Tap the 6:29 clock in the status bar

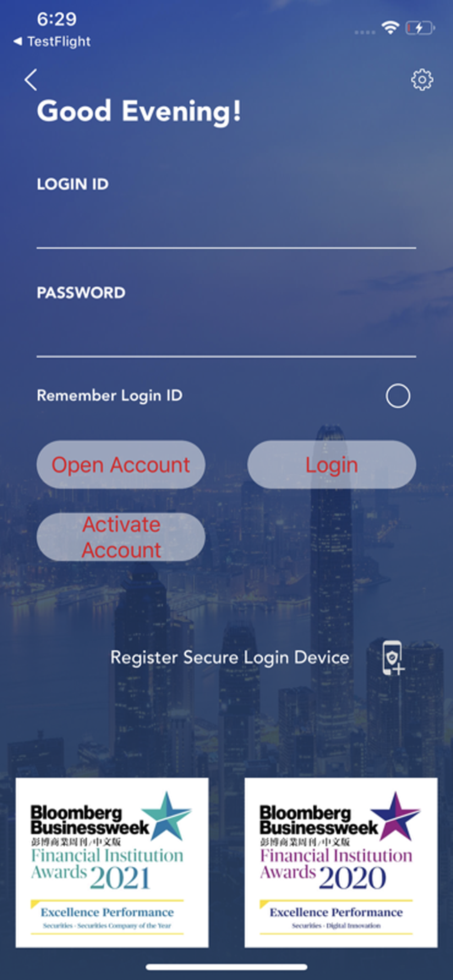point(57,19)
